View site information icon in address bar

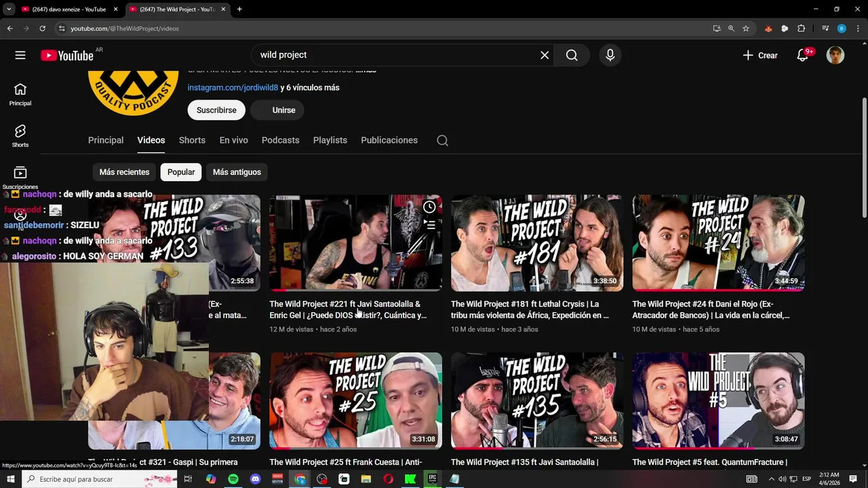pyautogui.click(x=62, y=28)
